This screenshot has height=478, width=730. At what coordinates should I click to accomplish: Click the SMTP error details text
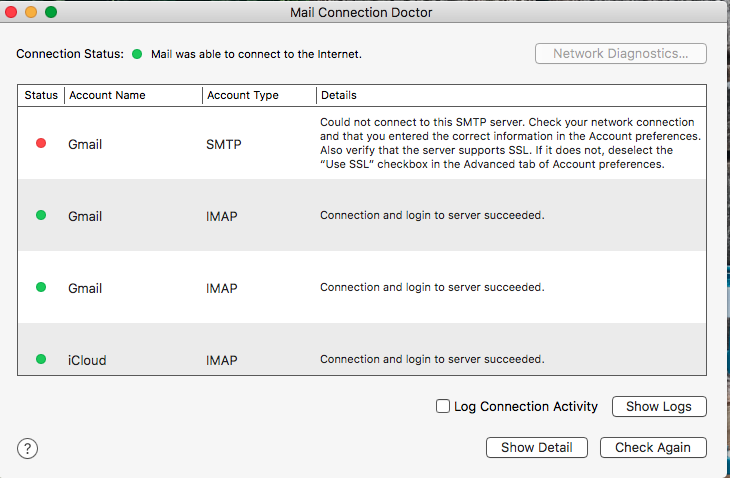point(510,143)
